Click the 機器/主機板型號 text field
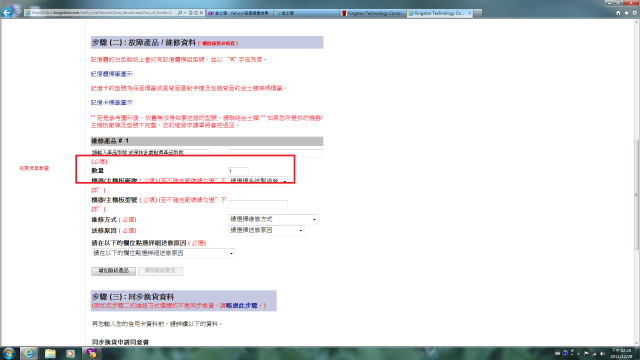 tap(258, 204)
